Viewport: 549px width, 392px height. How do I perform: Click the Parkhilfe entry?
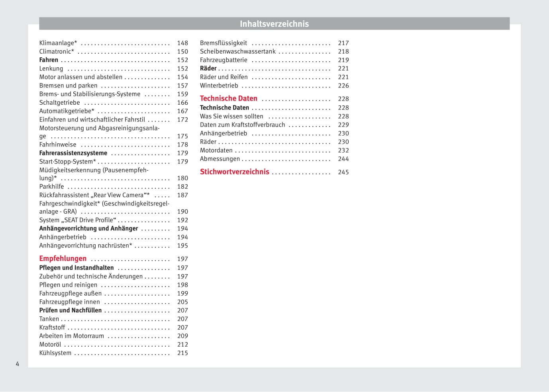coord(51,187)
